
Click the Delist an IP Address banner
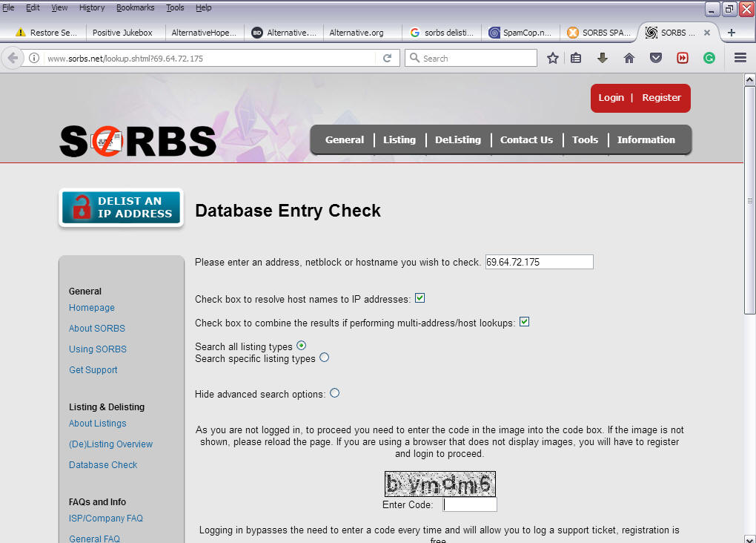click(x=121, y=207)
